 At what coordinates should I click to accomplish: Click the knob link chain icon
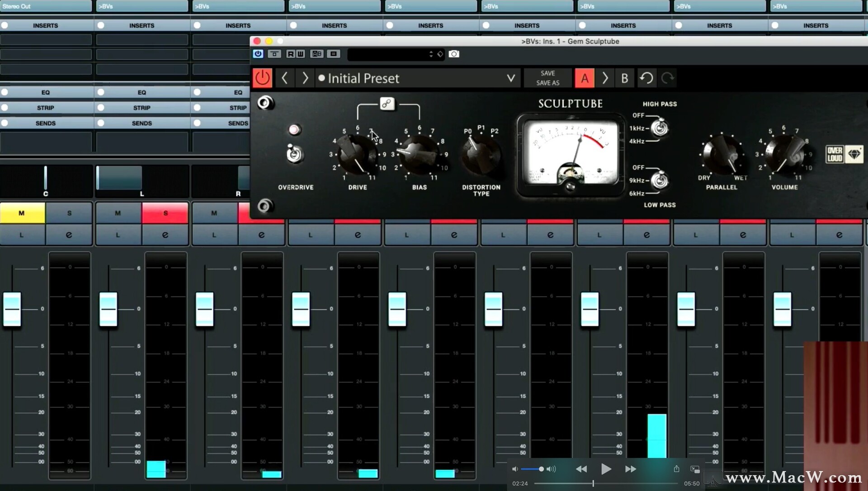pos(387,104)
